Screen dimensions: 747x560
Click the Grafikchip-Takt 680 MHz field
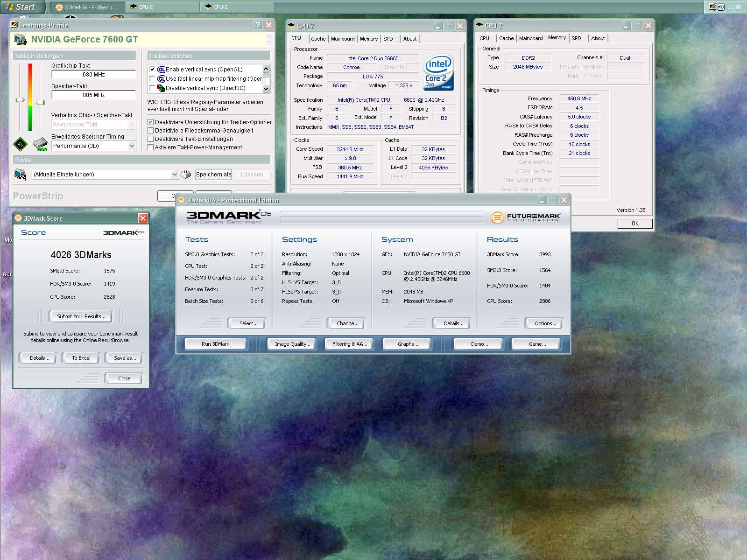click(x=93, y=75)
